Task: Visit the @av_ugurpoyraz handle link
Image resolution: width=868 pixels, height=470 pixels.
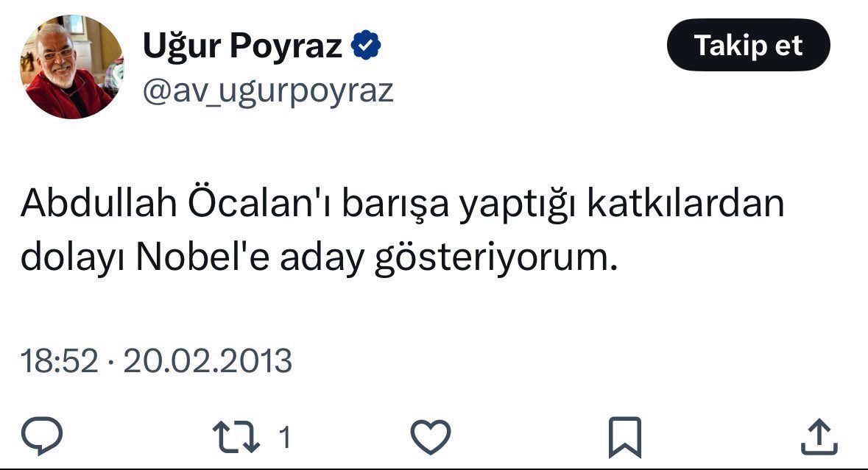Action: 268,91
